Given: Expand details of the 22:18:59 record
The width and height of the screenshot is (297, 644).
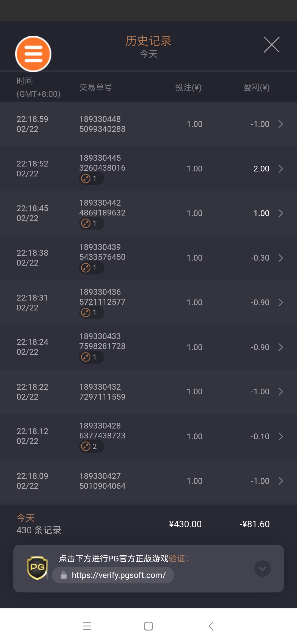Looking at the screenshot, I should coord(280,124).
